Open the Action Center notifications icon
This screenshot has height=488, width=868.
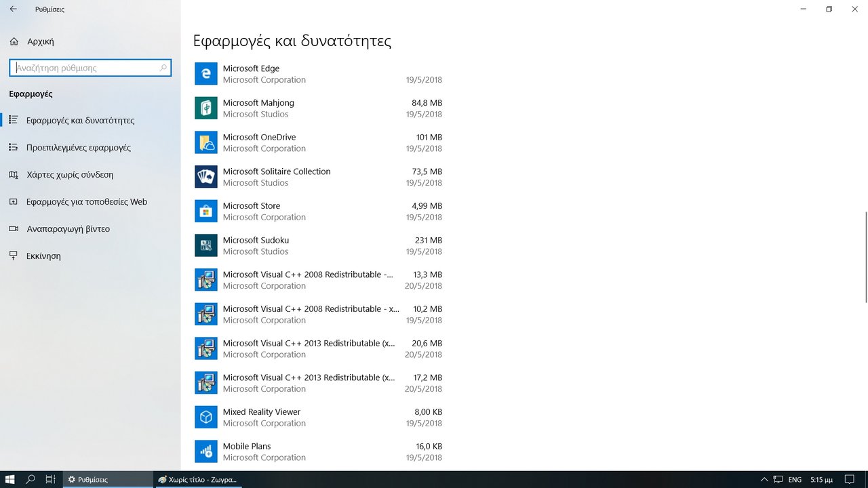(x=848, y=479)
